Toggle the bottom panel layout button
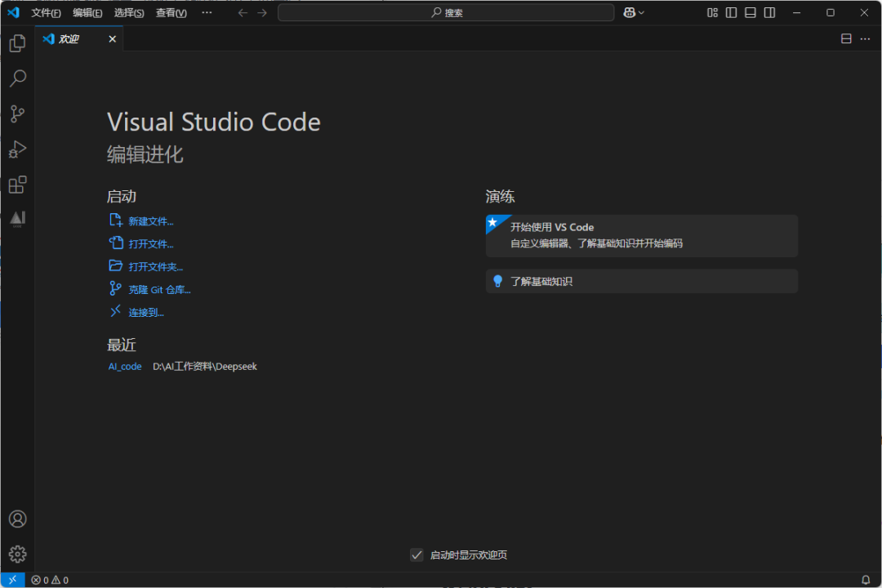The width and height of the screenshot is (882, 588). [x=750, y=12]
